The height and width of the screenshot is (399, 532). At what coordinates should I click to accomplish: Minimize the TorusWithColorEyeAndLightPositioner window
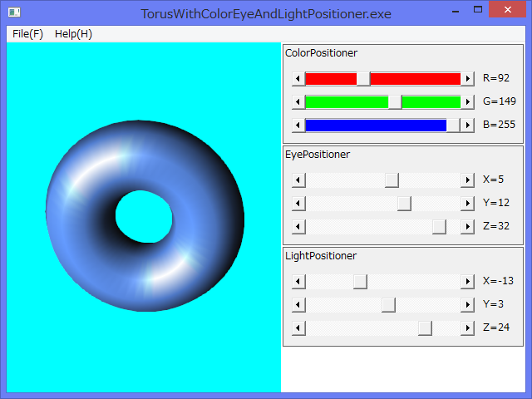[x=456, y=10]
